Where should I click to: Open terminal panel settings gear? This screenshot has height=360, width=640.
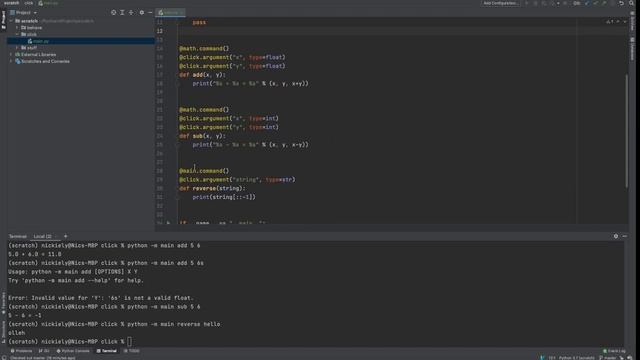pyautogui.click(x=616, y=236)
